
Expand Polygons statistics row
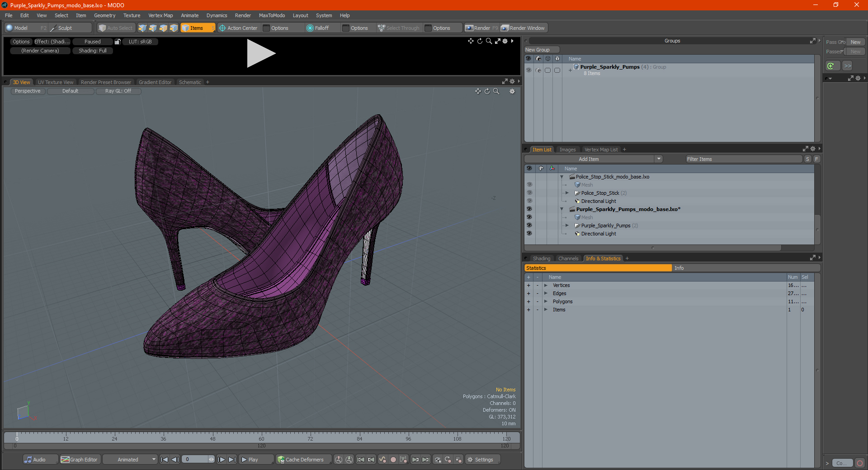(546, 301)
